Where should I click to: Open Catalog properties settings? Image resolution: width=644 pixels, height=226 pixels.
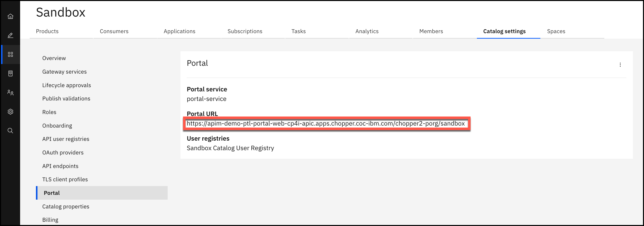point(102,207)
